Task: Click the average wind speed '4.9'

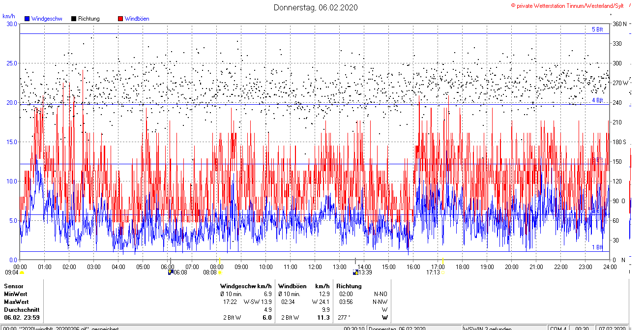Action: [x=268, y=310]
